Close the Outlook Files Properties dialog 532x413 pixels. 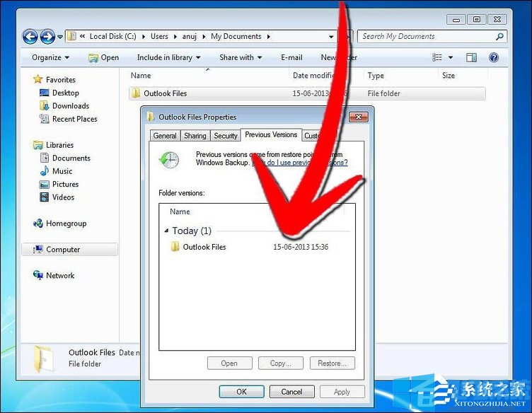coord(359,117)
